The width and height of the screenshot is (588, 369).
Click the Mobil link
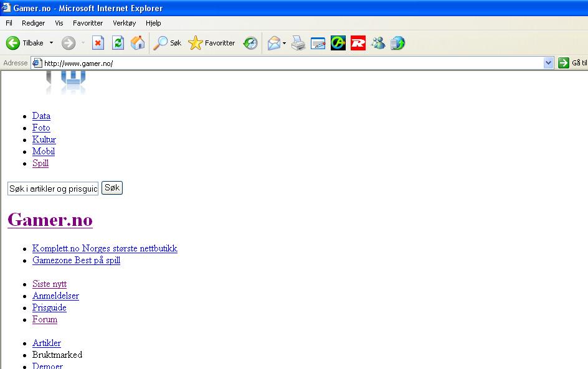click(44, 151)
